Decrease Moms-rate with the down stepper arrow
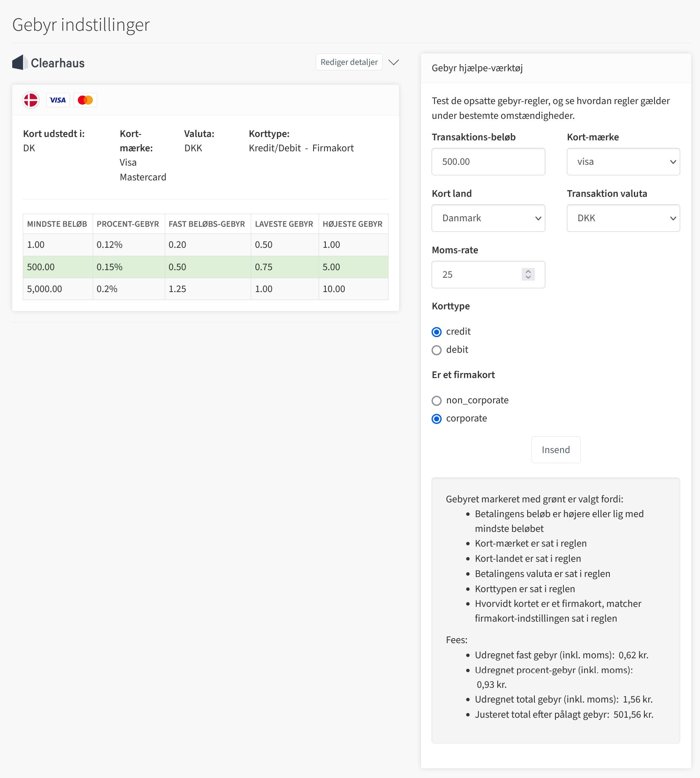Viewport: 700px width, 778px height. point(528,277)
